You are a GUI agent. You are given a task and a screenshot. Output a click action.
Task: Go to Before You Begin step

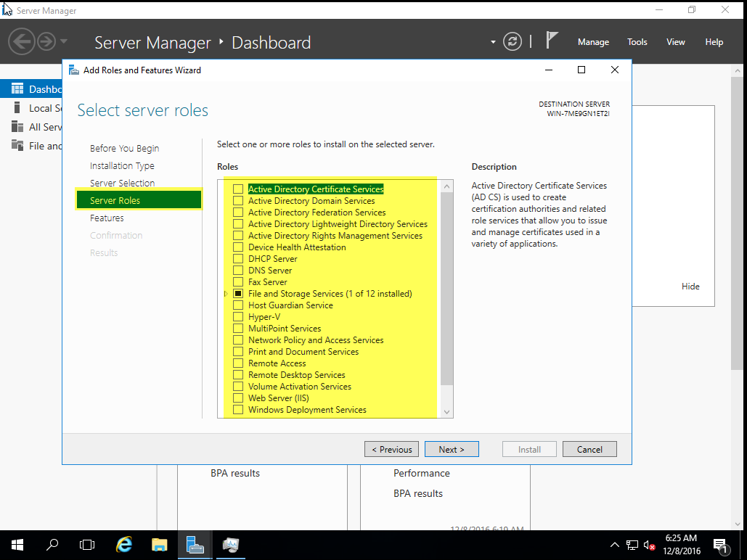pos(124,148)
